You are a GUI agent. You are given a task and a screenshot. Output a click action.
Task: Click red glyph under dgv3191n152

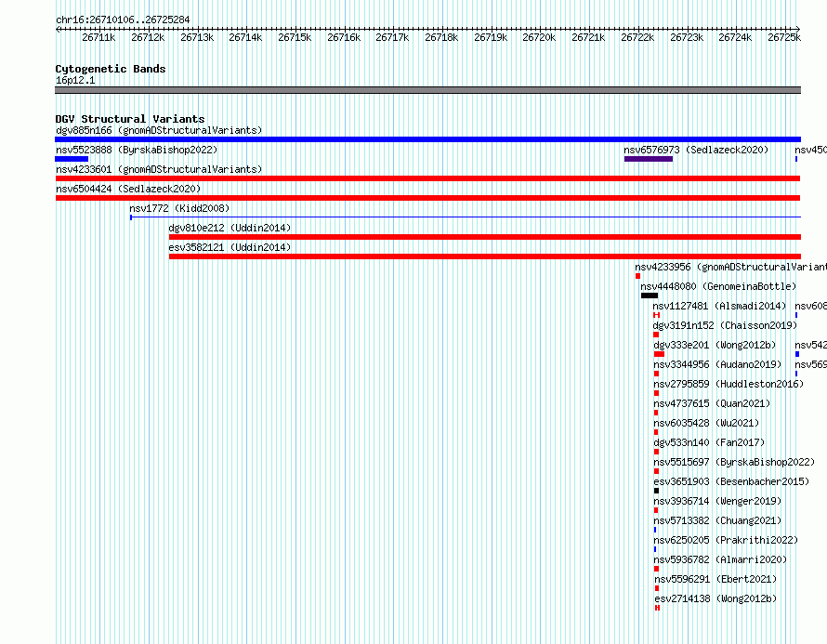pos(656,335)
